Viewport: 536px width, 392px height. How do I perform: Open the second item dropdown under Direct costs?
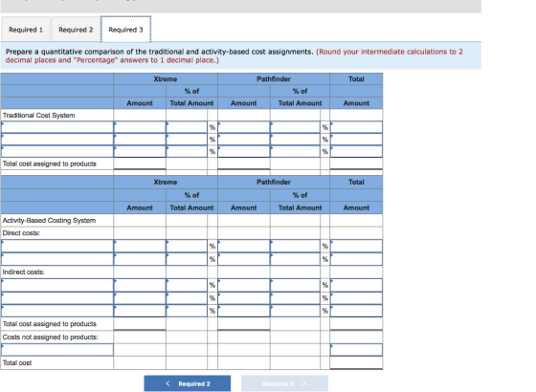[x=57, y=259]
